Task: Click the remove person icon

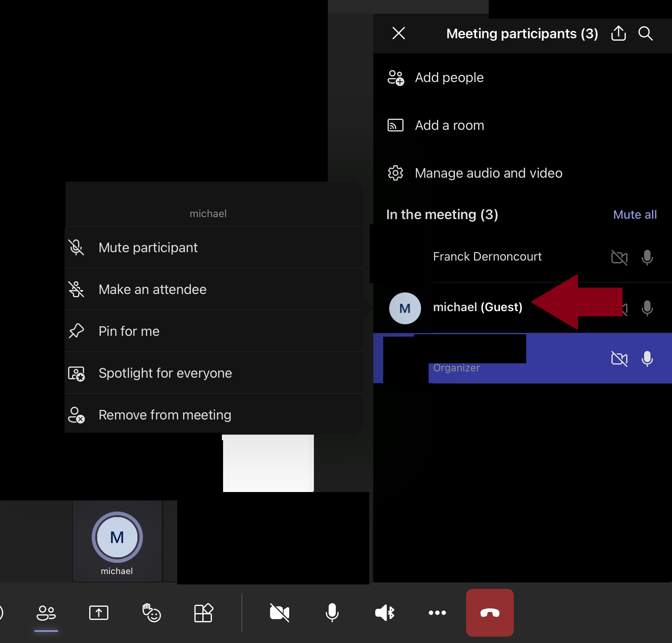Action: pyautogui.click(x=76, y=415)
